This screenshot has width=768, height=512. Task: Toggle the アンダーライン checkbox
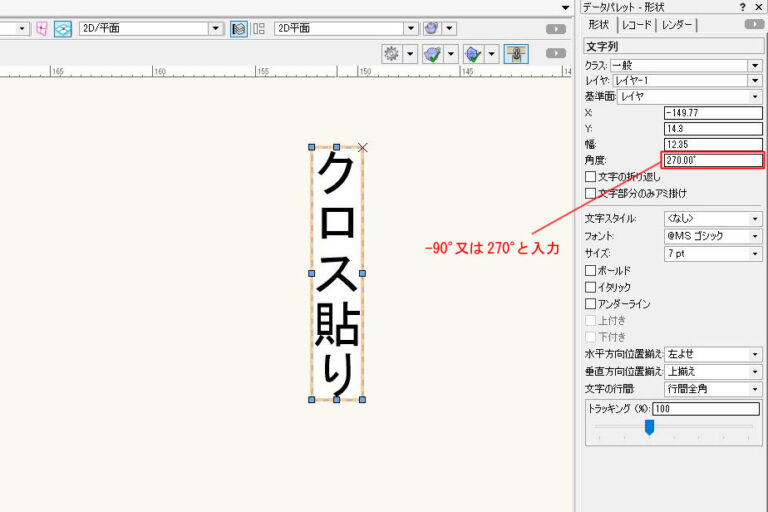point(590,304)
